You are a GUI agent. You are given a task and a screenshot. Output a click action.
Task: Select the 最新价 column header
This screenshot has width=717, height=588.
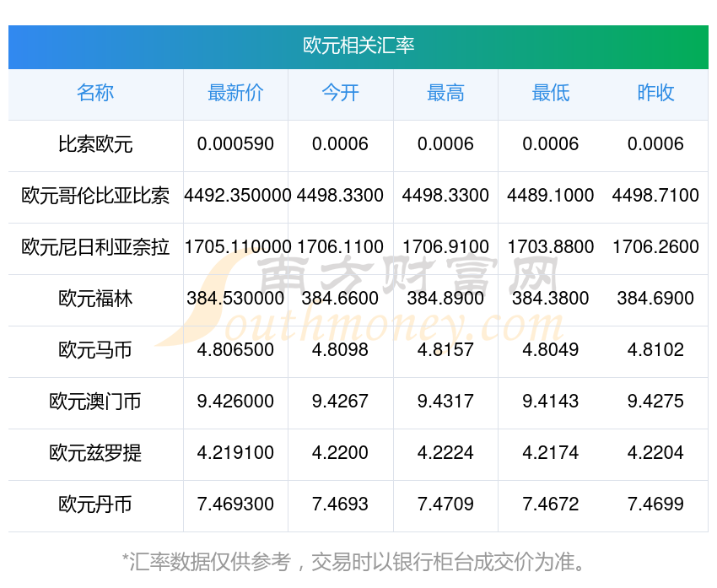tap(235, 93)
